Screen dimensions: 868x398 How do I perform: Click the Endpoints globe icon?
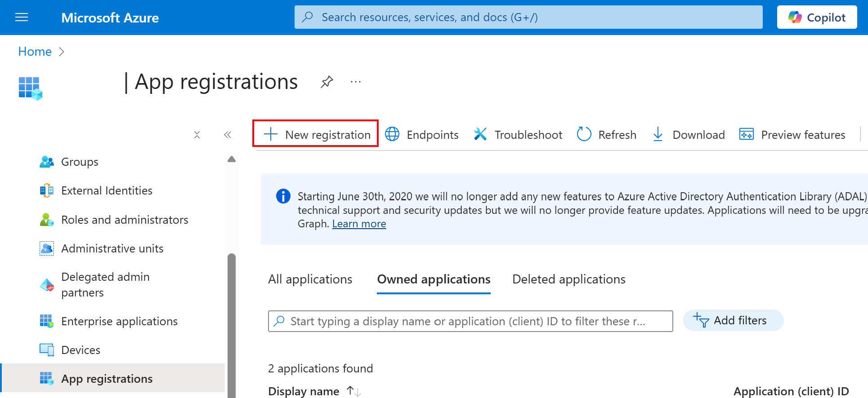(x=392, y=134)
